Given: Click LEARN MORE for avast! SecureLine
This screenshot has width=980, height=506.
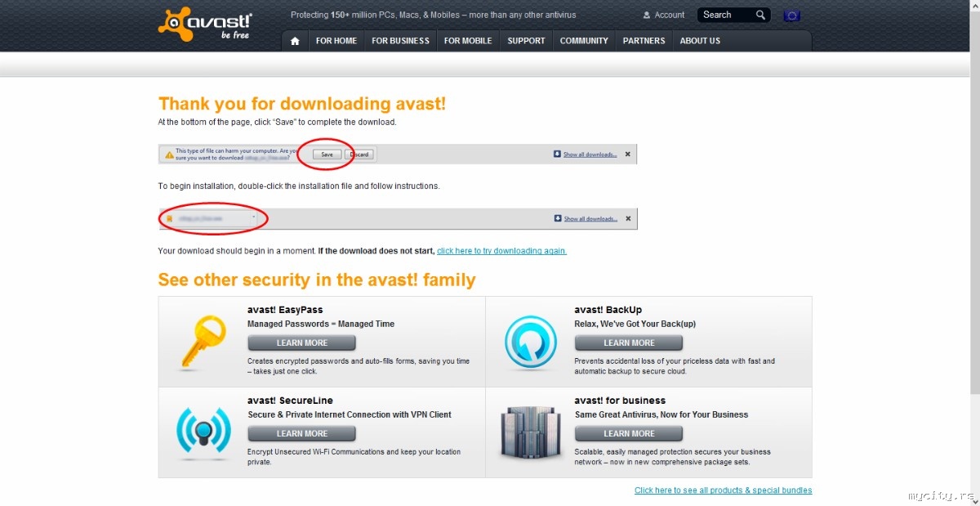Looking at the screenshot, I should tap(302, 434).
